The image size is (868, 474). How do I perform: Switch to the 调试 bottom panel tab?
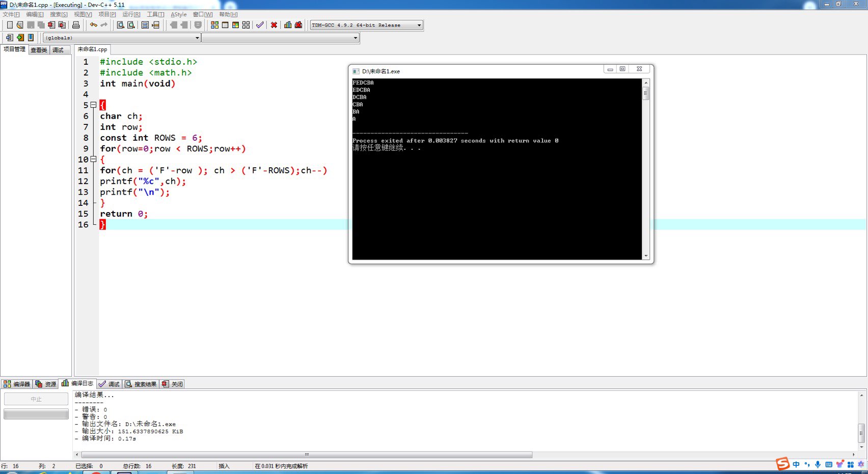point(109,384)
